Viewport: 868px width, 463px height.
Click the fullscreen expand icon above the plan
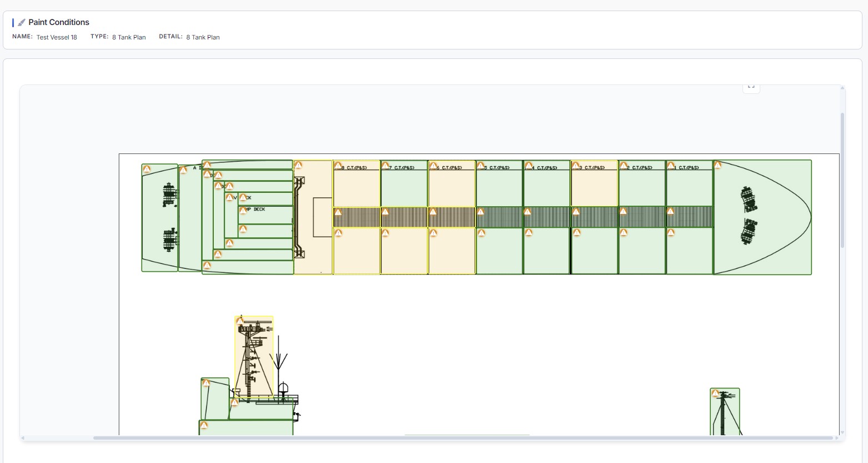pos(751,87)
